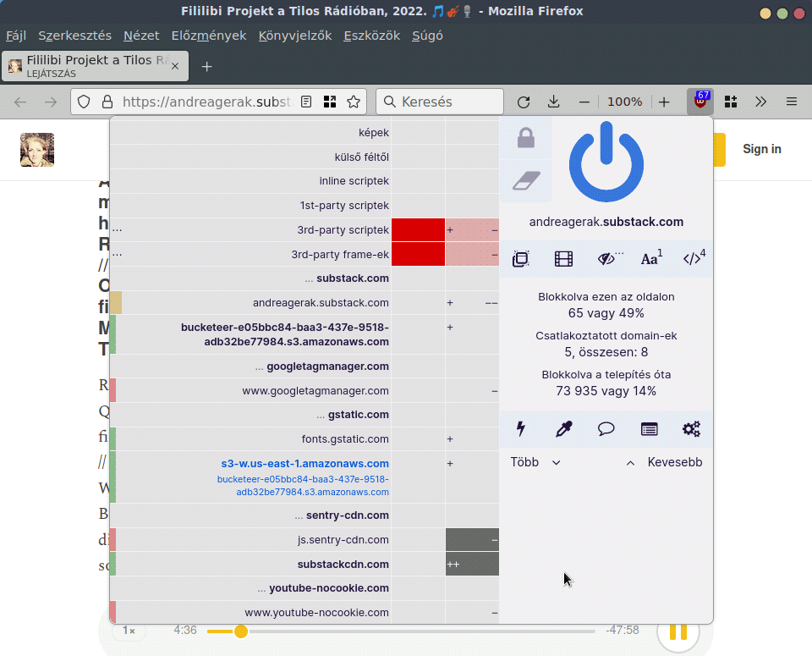812x656 pixels.
Task: Click local rule cell for js.sentry-cdn.com
Action: 472,539
